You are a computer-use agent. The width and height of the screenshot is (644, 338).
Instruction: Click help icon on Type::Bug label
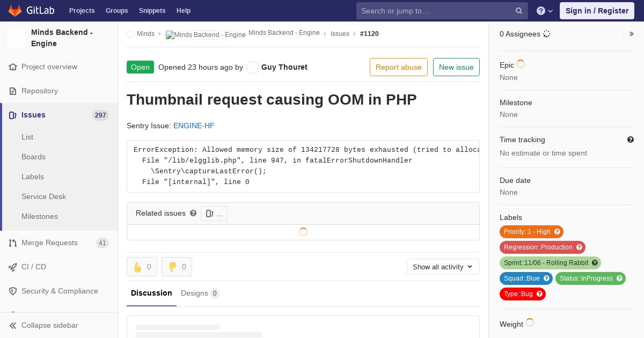(x=539, y=294)
